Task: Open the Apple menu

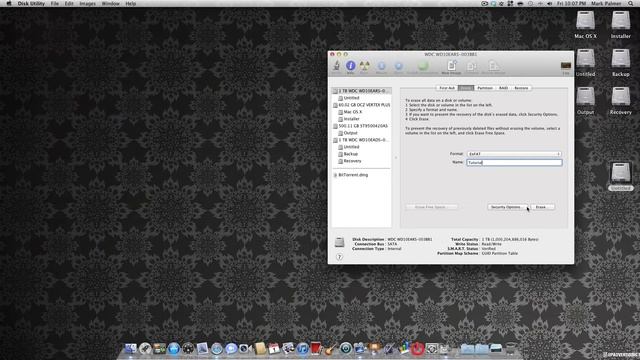Action: (9, 3)
